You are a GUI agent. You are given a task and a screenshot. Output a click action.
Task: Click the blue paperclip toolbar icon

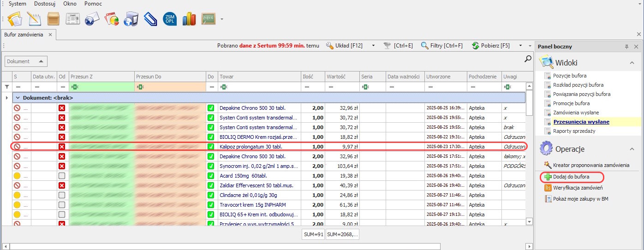[150, 19]
